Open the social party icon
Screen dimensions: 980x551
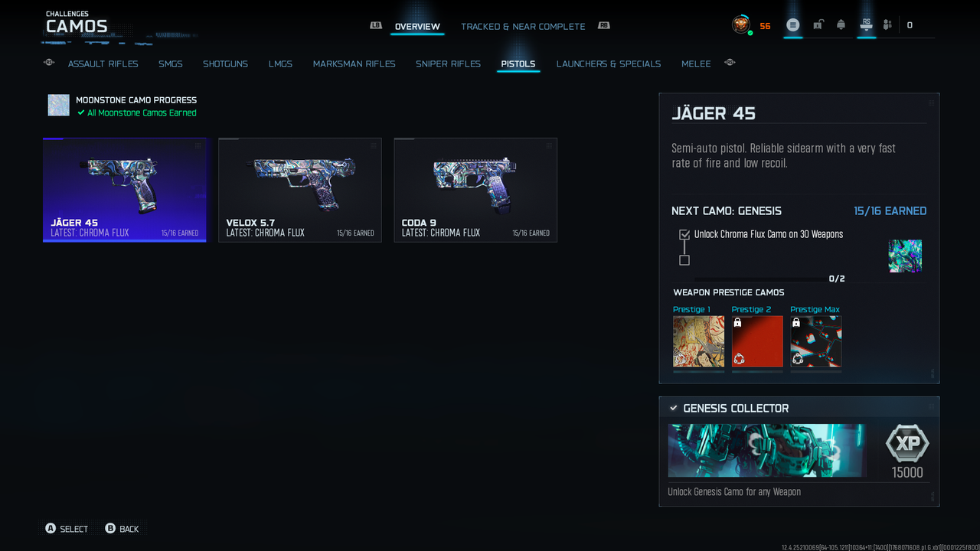[887, 25]
